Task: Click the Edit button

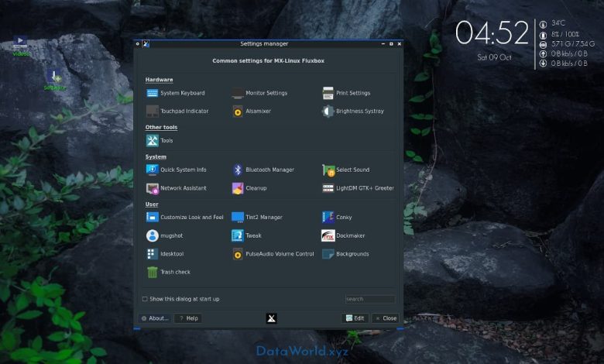Action: click(355, 318)
